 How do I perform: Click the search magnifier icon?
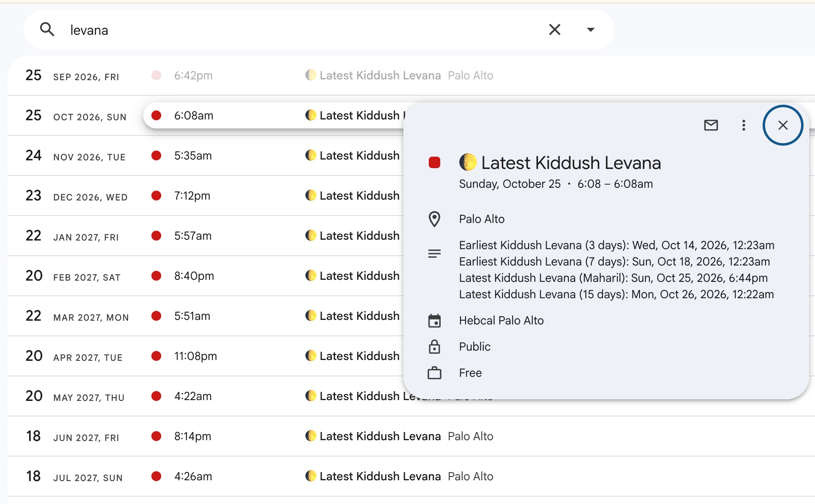click(47, 29)
